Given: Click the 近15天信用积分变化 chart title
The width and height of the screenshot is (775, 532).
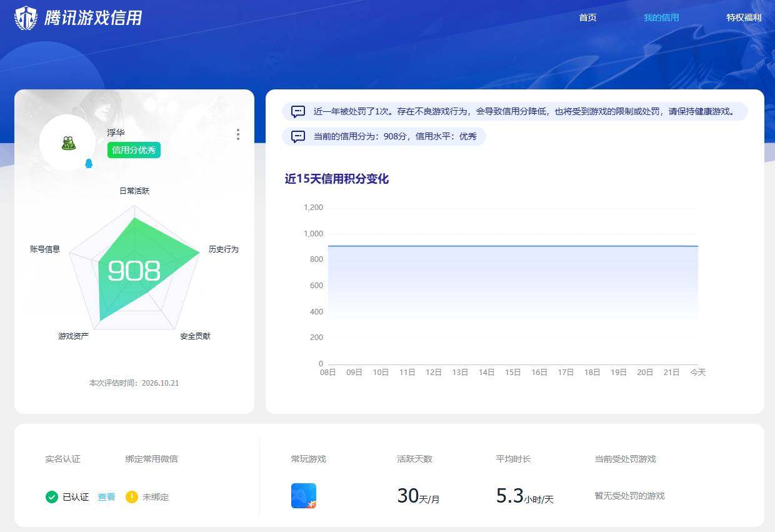Looking at the screenshot, I should (337, 179).
